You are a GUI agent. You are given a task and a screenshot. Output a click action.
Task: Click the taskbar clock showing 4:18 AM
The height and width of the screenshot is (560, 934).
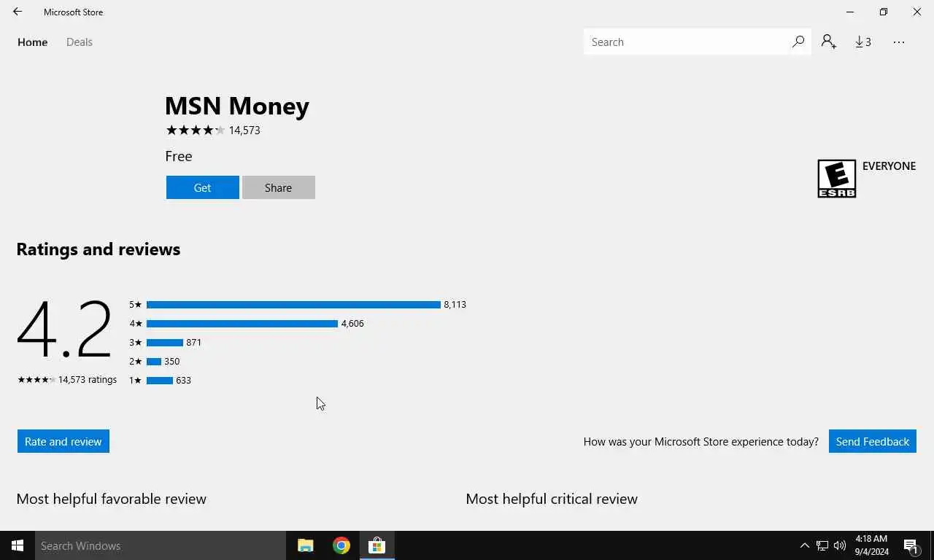[872, 545]
